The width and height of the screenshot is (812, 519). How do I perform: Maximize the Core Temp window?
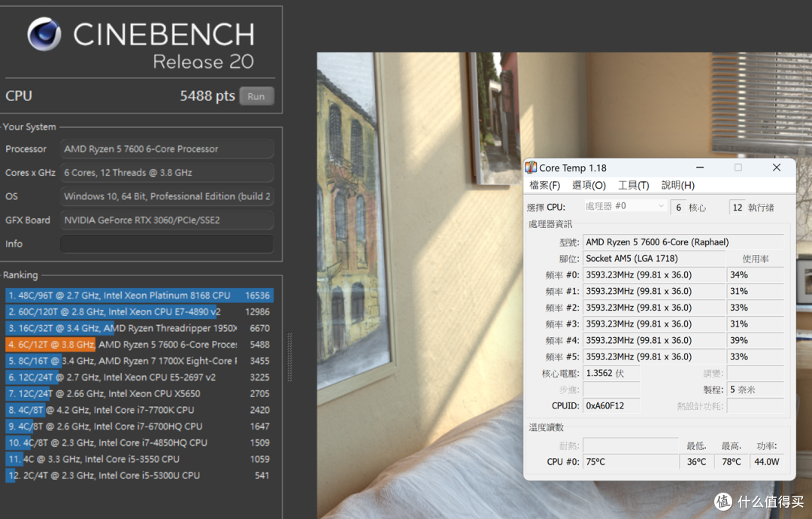(x=738, y=167)
